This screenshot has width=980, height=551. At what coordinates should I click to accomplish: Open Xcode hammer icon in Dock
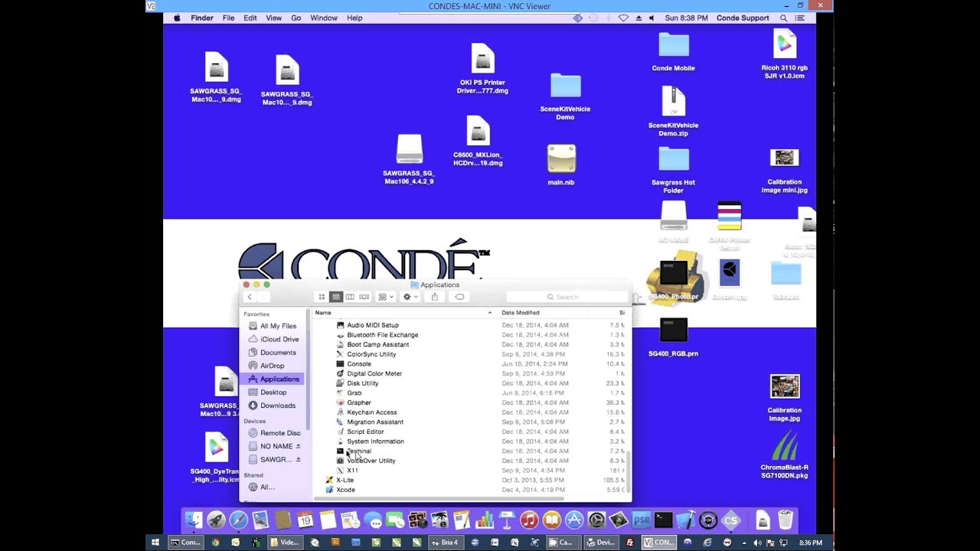pos(686,520)
